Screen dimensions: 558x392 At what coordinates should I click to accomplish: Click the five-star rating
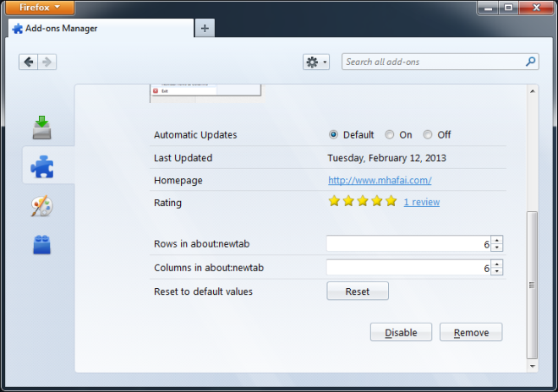coord(363,201)
